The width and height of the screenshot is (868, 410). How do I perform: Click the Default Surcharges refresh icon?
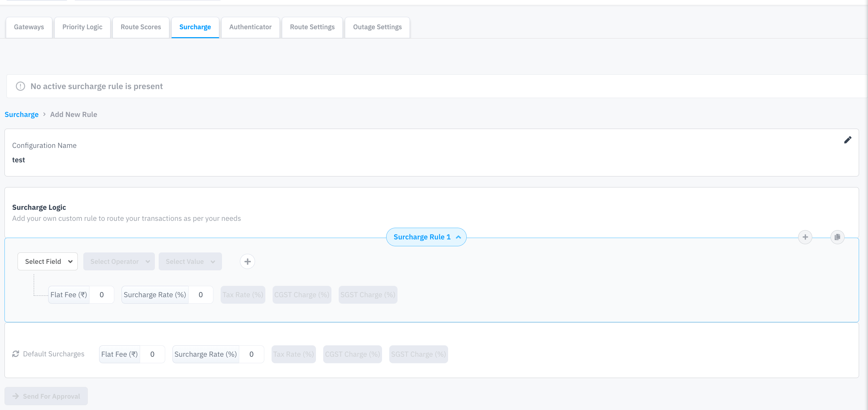click(x=15, y=354)
